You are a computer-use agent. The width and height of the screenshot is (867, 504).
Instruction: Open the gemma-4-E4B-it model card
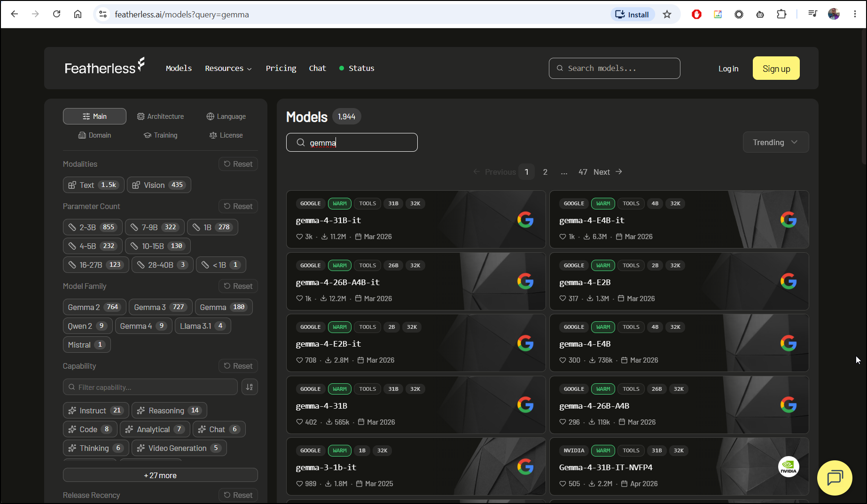point(679,219)
